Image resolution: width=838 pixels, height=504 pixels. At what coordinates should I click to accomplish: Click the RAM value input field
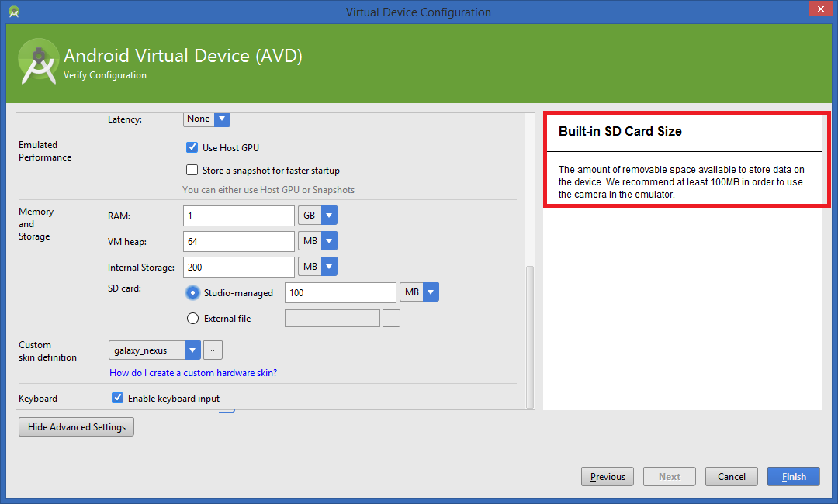point(238,216)
